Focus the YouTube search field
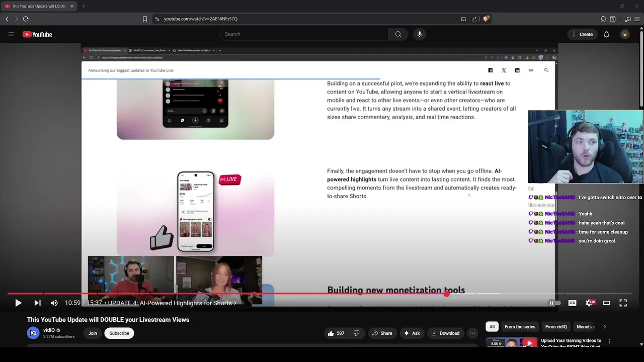 coord(303,34)
